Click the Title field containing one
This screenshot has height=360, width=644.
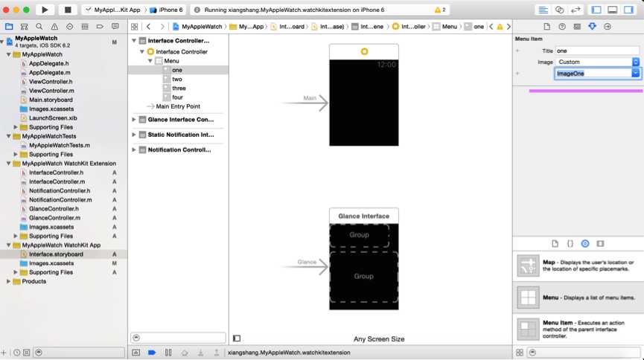click(x=598, y=51)
